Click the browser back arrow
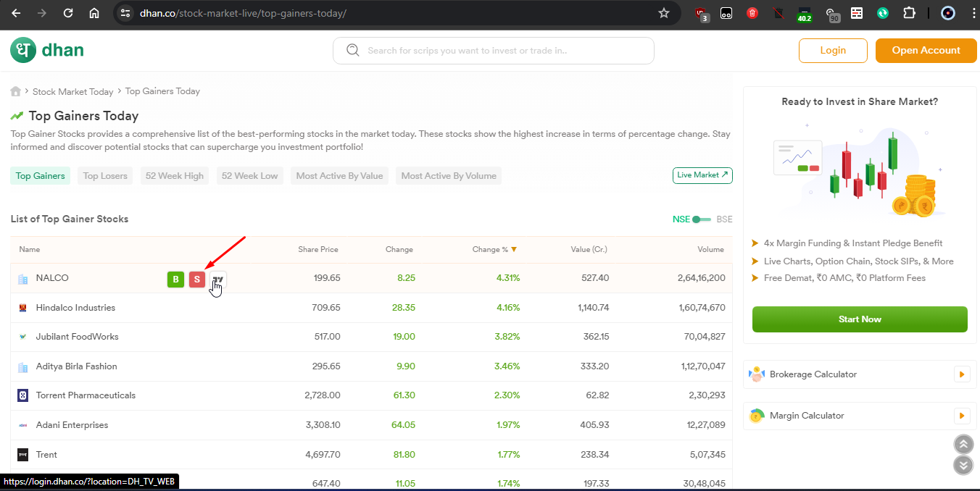 coord(16,13)
